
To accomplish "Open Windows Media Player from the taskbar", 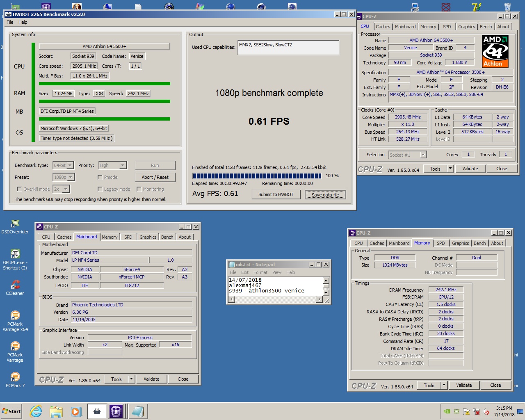I will click(76, 411).
